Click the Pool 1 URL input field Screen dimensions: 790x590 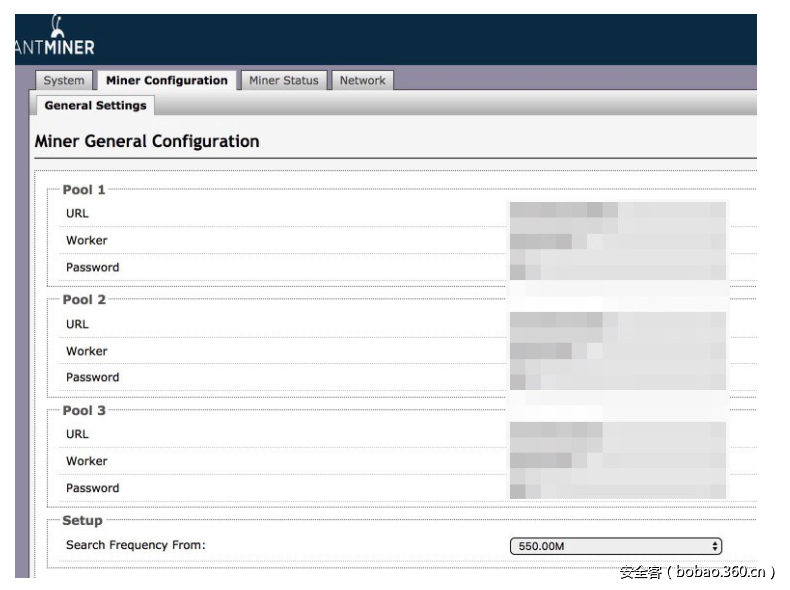(x=617, y=212)
